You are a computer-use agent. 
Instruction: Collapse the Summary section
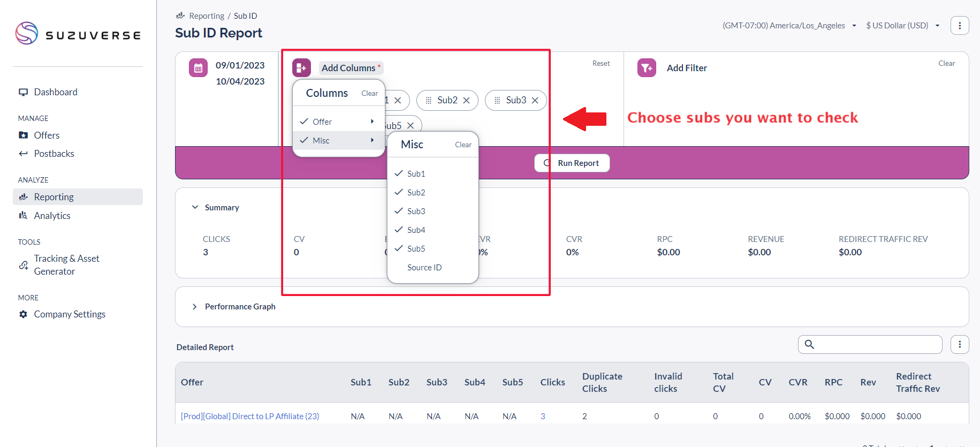pyautogui.click(x=195, y=208)
